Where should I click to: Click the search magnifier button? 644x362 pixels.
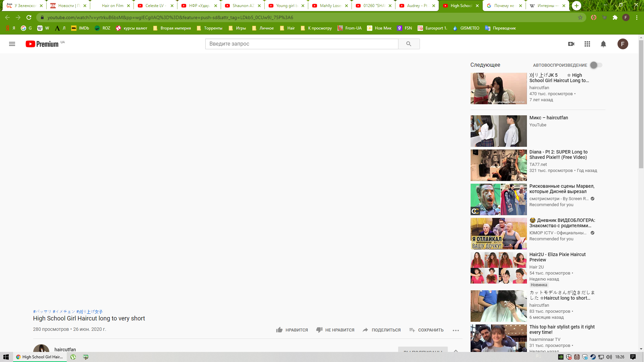[x=409, y=44]
